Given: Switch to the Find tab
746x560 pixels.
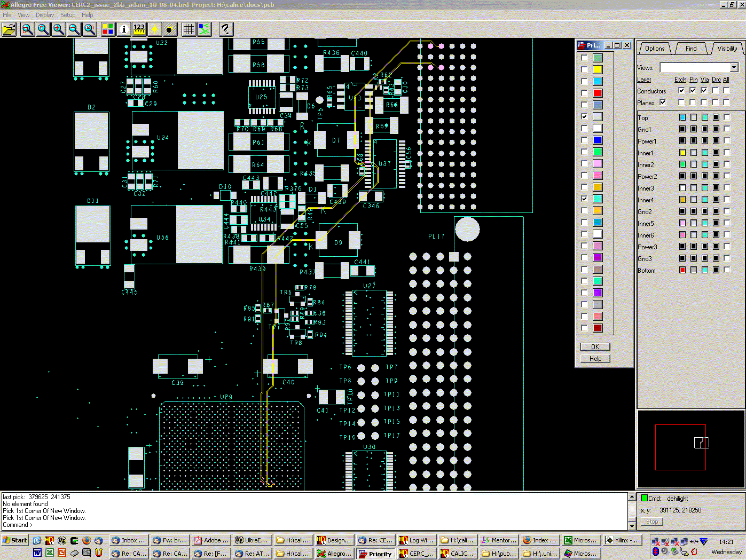Looking at the screenshot, I should 691,49.
